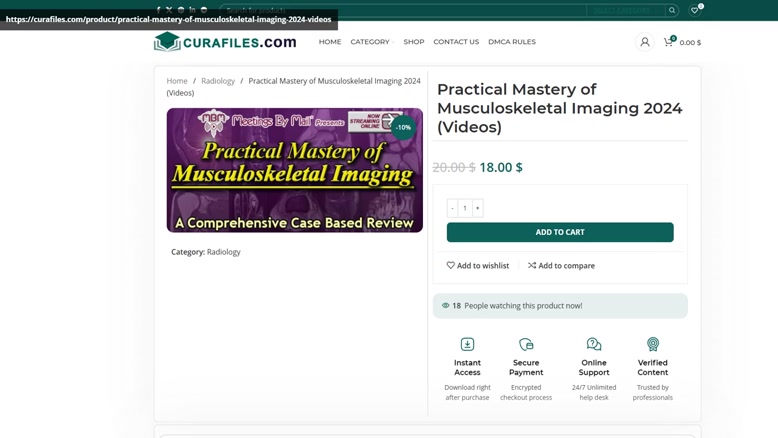Click the Secure Payment icon
Screen dimensions: 778x438
pos(526,344)
